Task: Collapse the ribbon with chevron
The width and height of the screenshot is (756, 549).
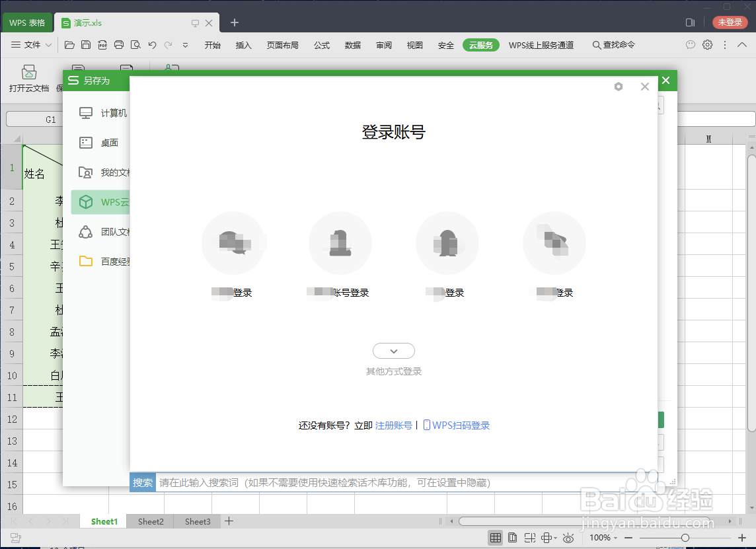Action: pyautogui.click(x=742, y=44)
